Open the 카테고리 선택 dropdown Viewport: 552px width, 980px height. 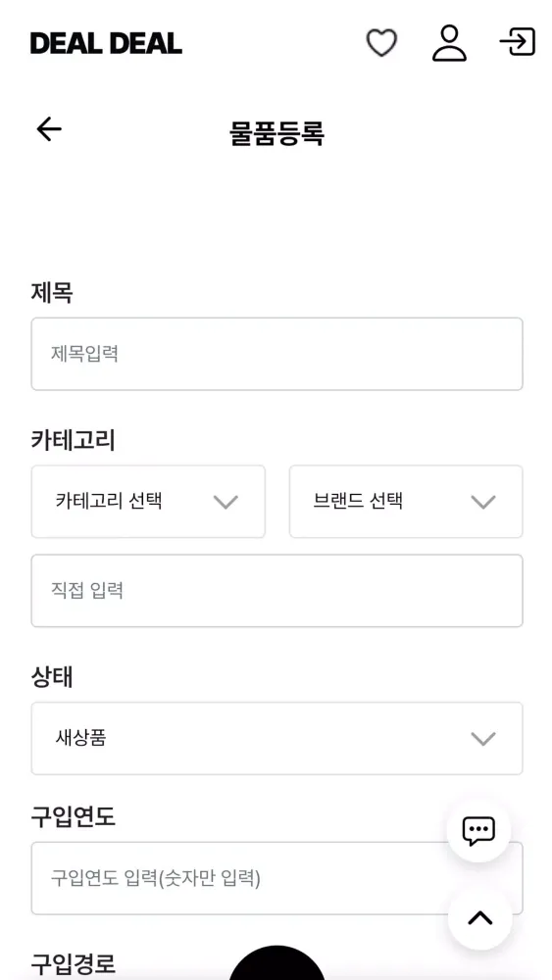pos(148,501)
